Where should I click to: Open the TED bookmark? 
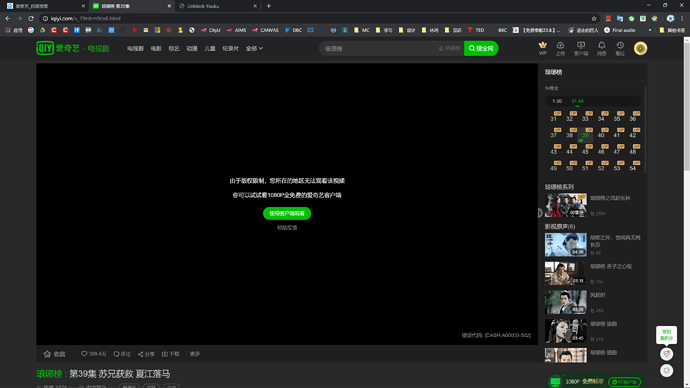(x=476, y=30)
